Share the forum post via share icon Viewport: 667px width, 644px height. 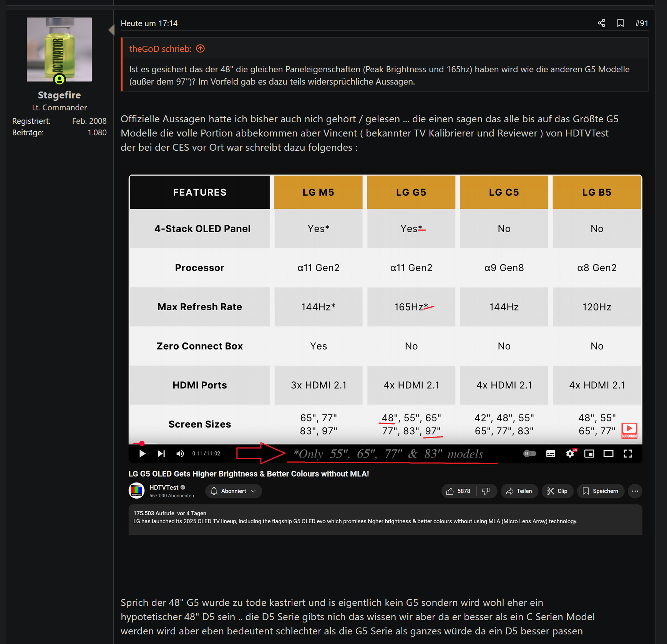coord(601,23)
